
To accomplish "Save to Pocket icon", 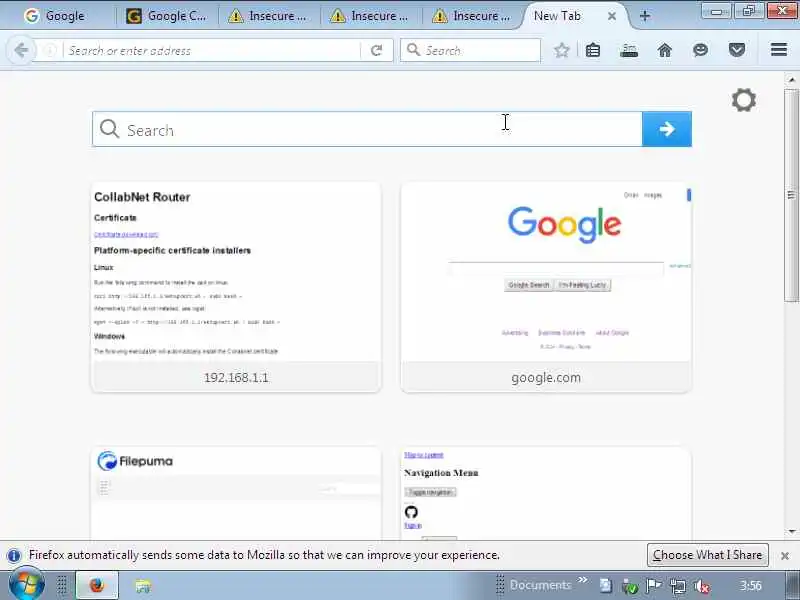I will click(x=737, y=50).
